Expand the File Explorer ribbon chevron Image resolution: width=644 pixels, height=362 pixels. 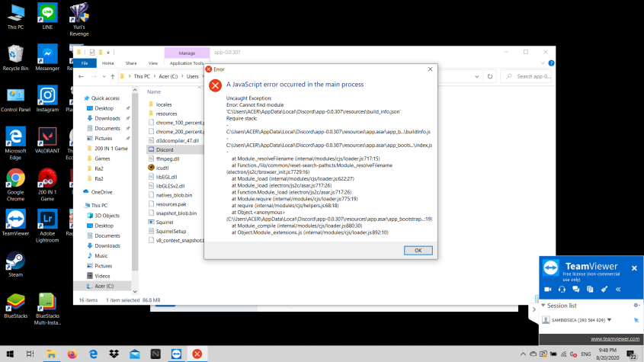tap(543, 62)
